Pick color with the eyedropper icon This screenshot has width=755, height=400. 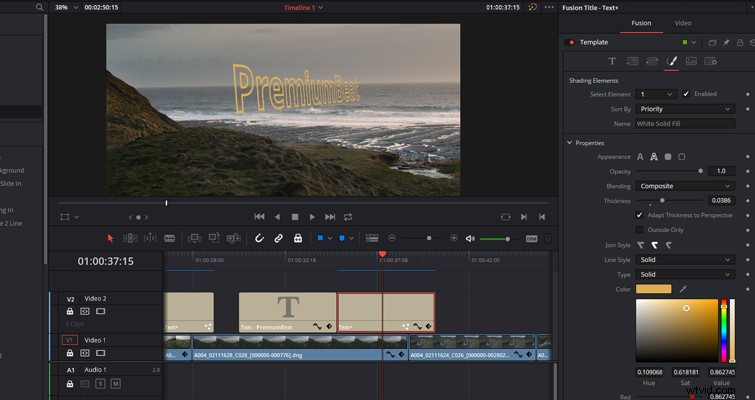point(683,289)
